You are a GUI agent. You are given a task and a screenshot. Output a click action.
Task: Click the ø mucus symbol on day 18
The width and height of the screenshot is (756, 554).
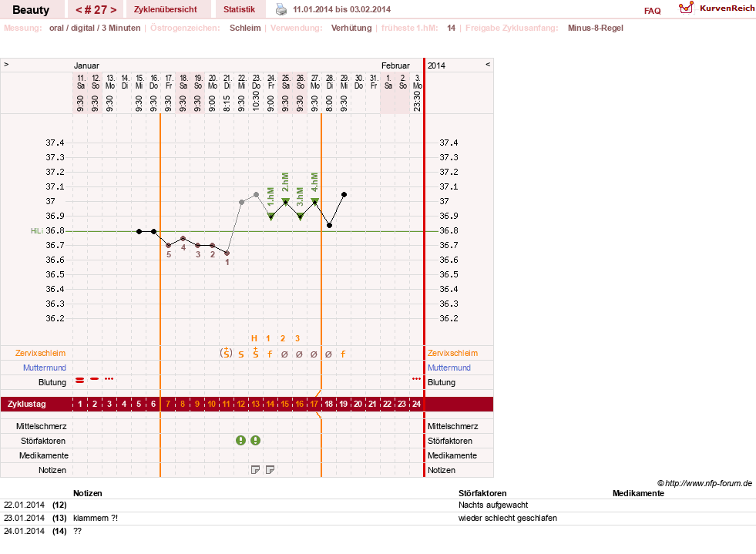[x=328, y=354]
